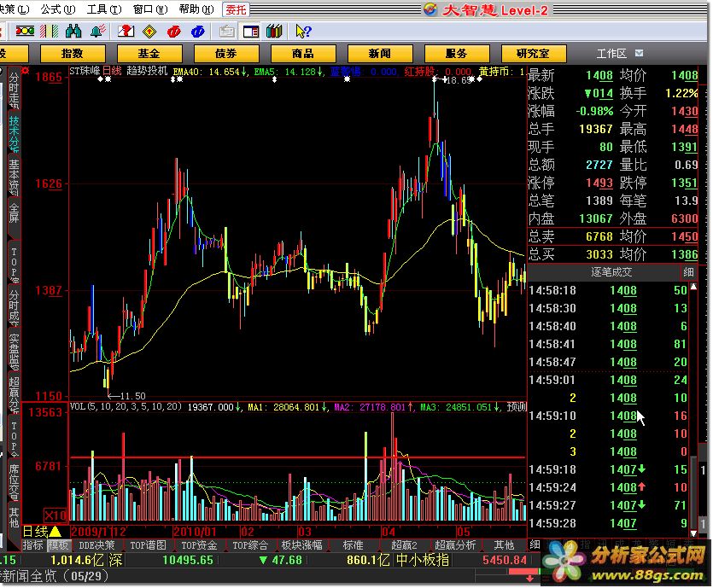The width and height of the screenshot is (713, 588).
Task: Click the blue circular toolbar icon
Action: [x=198, y=32]
